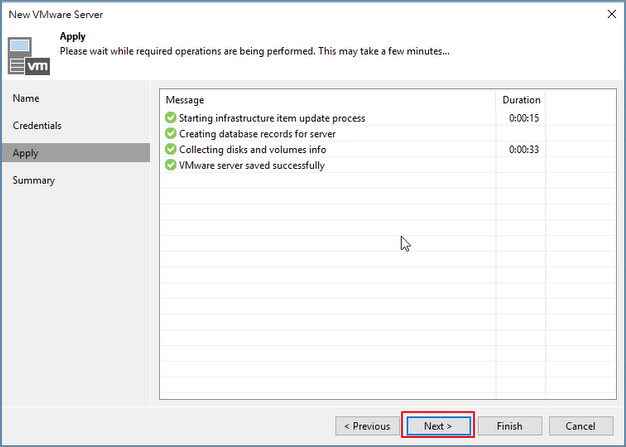Click the 'New VMware Server' window title
The width and height of the screenshot is (626, 447).
pos(56,15)
